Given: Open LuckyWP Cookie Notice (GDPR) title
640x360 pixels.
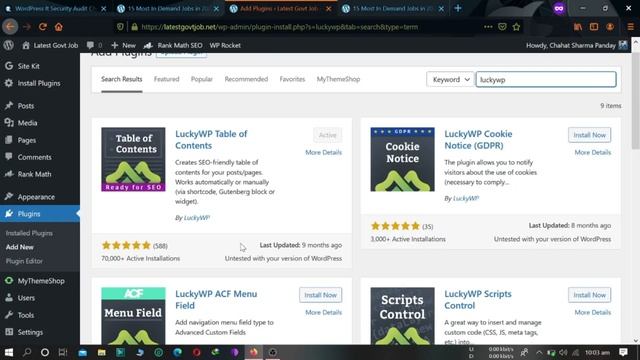Looking at the screenshot, I should pos(478,140).
